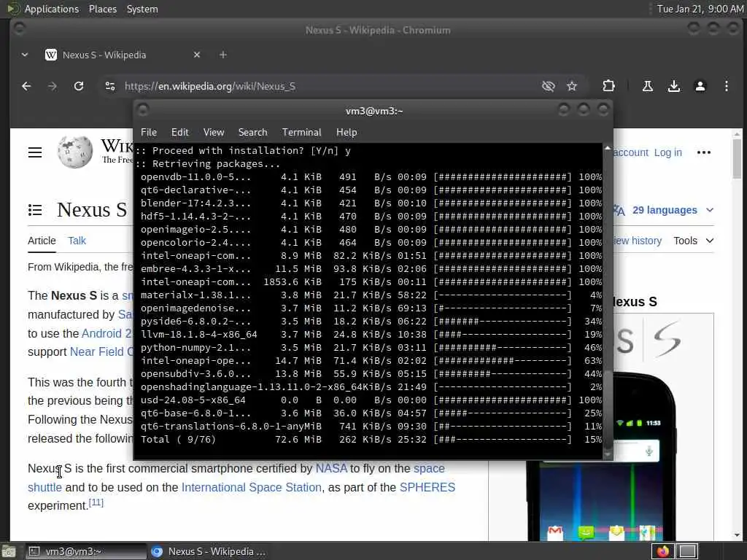The width and height of the screenshot is (747, 560).
Task: Open the Terminal menu
Action: pyautogui.click(x=301, y=133)
